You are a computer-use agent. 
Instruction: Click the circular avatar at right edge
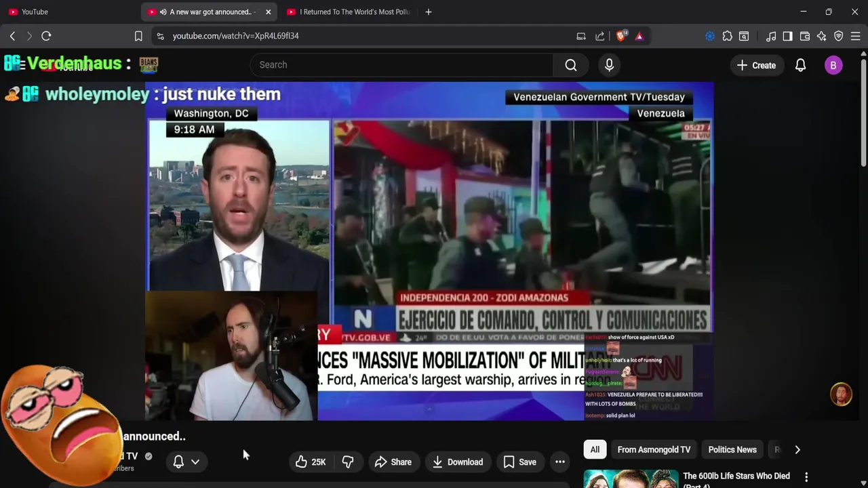[841, 394]
